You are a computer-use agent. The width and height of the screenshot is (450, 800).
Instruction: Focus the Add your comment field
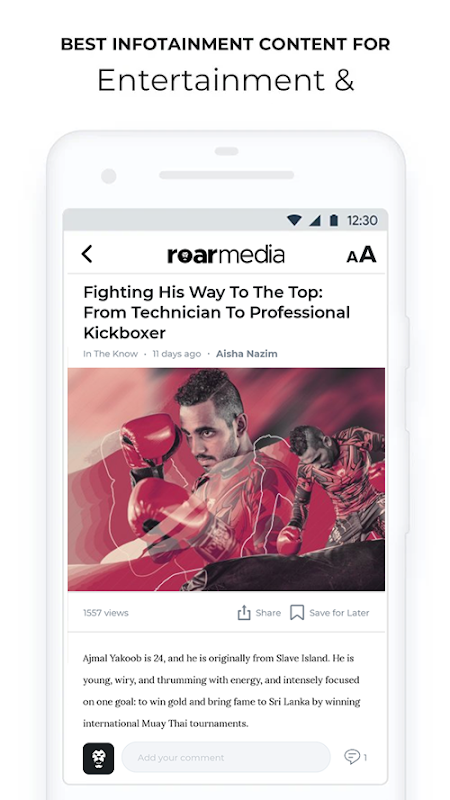pos(226,757)
